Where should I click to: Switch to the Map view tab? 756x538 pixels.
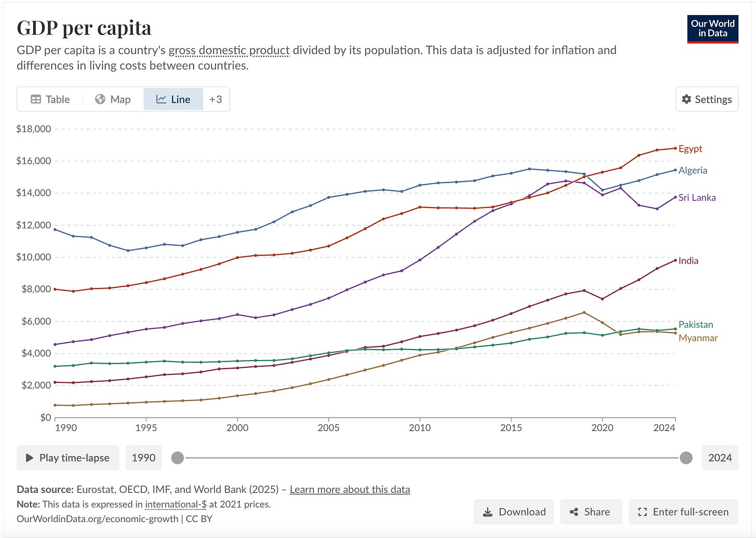click(113, 99)
